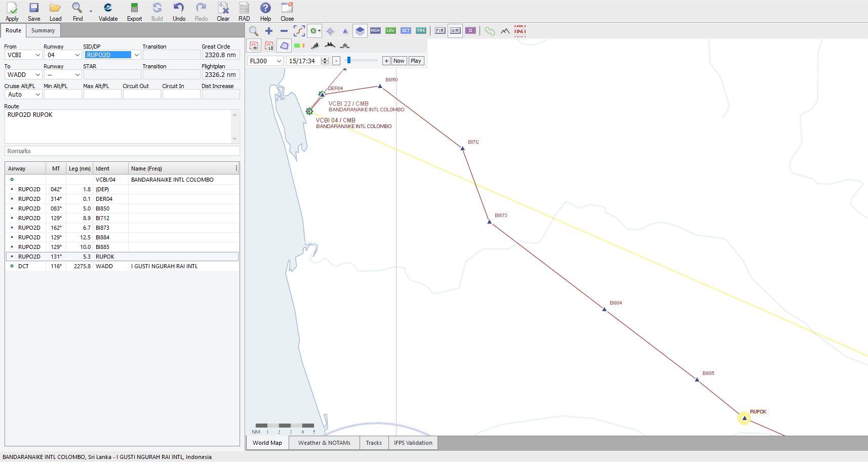Screen dimensions: 868x462
Task: Click the map search magnifier icon
Action: pos(254,31)
